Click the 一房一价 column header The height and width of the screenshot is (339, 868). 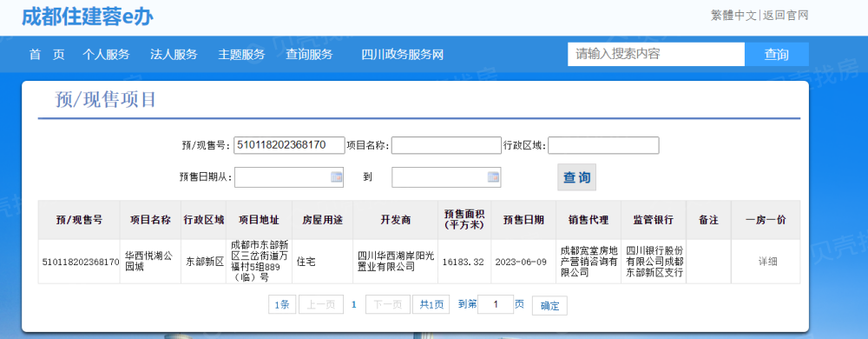point(766,220)
